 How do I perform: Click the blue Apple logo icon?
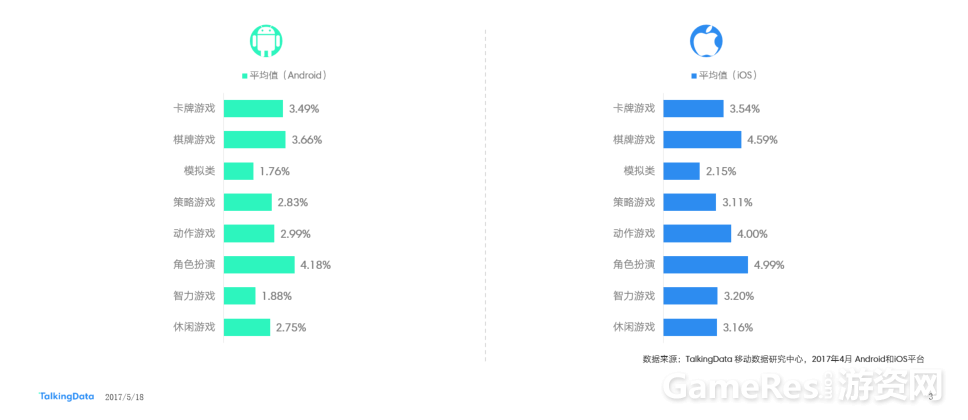tap(706, 41)
